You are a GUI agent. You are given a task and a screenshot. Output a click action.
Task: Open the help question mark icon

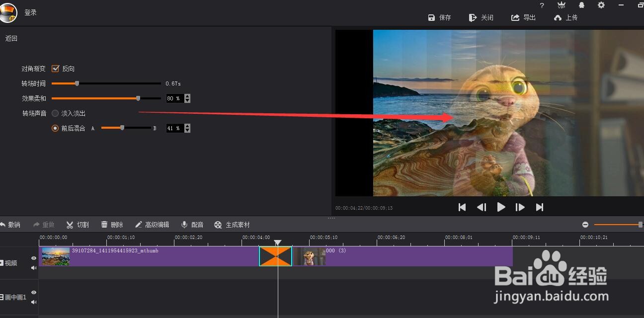pyautogui.click(x=542, y=5)
